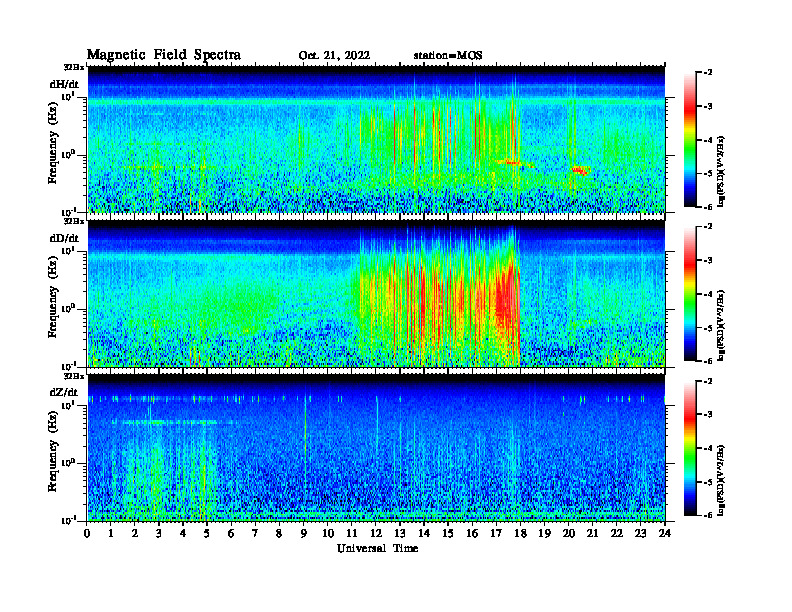792x612 pixels.
Task: Click the dH/dt color scale bar
Action: (x=690, y=140)
